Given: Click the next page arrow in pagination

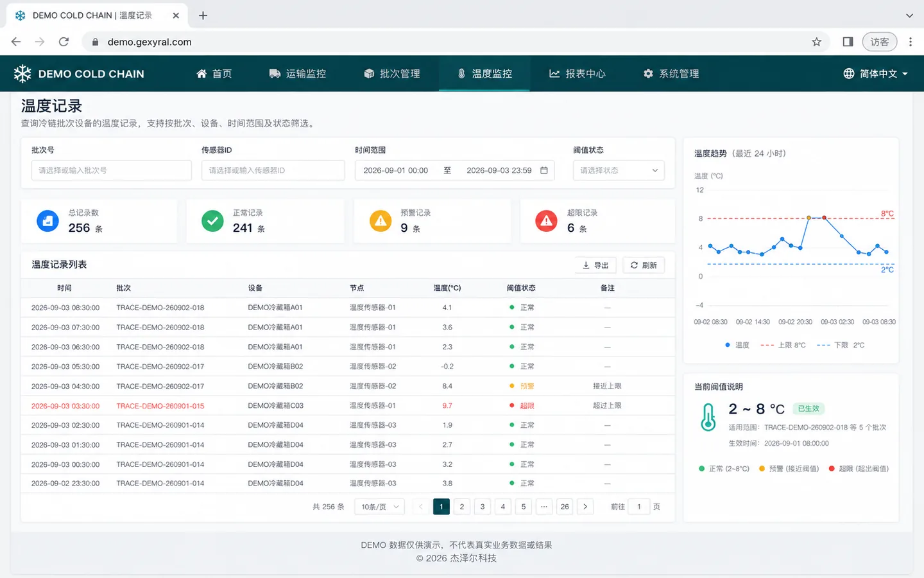Looking at the screenshot, I should (x=585, y=507).
